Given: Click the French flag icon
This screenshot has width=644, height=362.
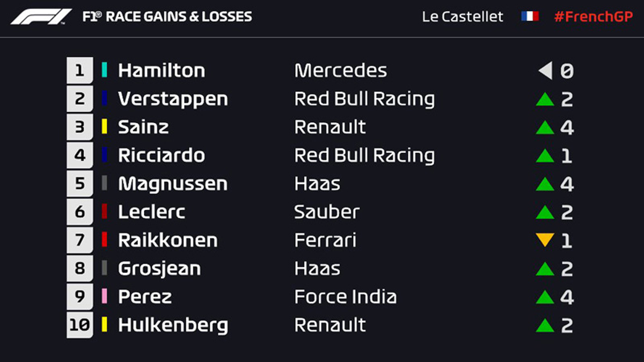Looking at the screenshot, I should pos(530,16).
